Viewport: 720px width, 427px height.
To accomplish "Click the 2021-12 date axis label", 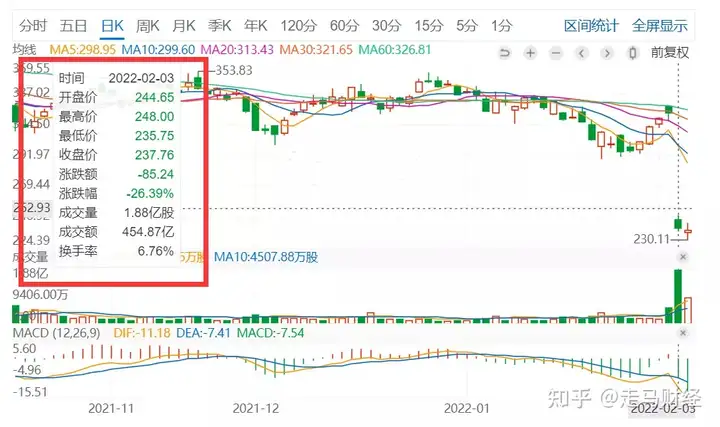I will click(x=256, y=409).
